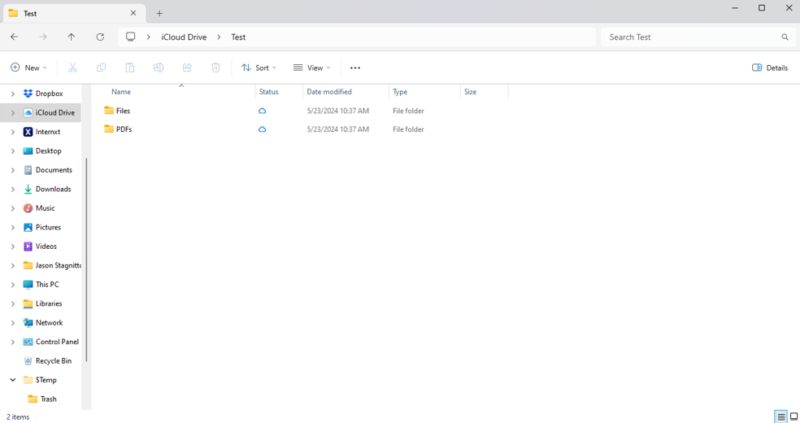Select Internxt in navigation pane

42,132
